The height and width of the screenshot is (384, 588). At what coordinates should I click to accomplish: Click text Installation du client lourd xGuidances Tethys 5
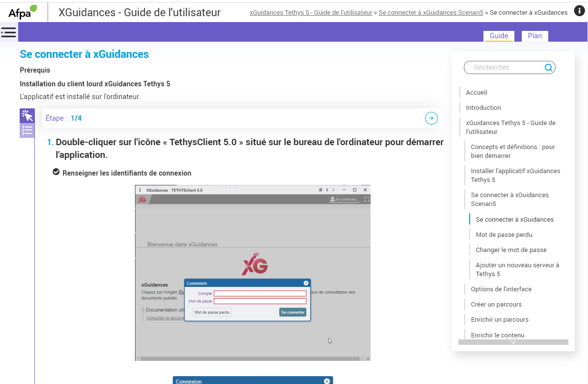(95, 84)
